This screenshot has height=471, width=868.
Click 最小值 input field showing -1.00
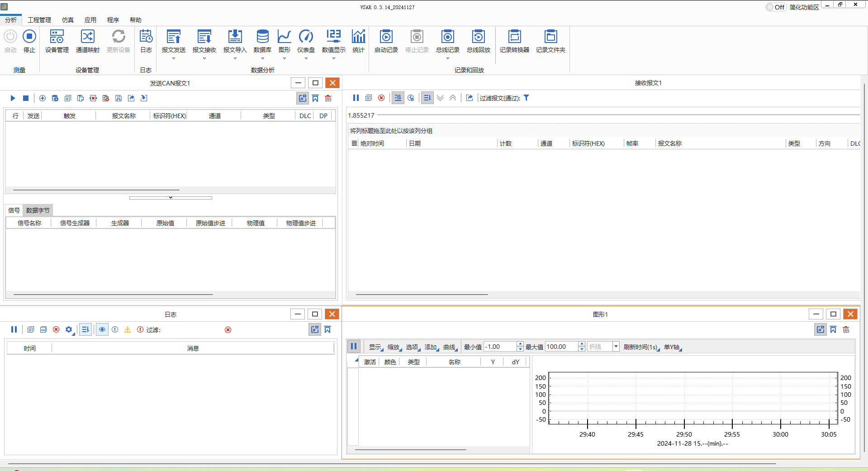[500, 347]
